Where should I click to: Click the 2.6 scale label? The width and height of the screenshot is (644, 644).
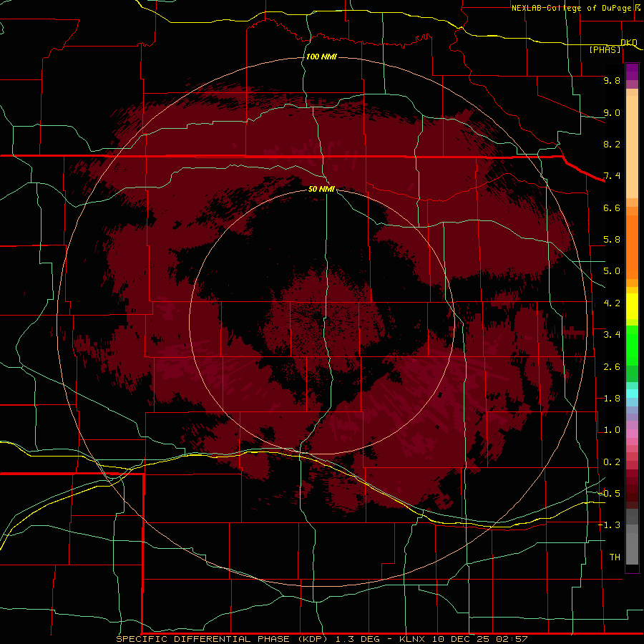point(612,367)
